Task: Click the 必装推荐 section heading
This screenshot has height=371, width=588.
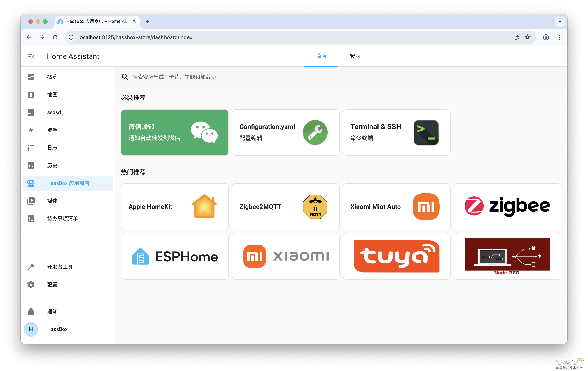Action: [133, 98]
